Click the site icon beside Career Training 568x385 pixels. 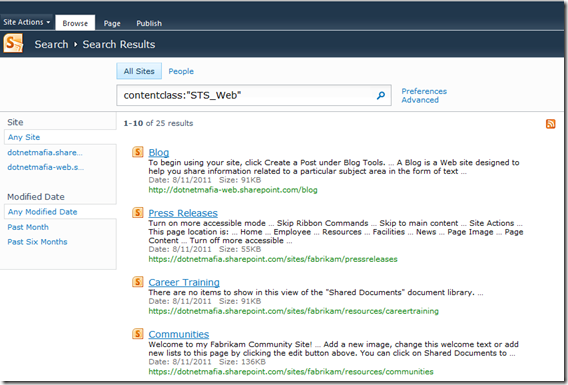pyautogui.click(x=138, y=281)
